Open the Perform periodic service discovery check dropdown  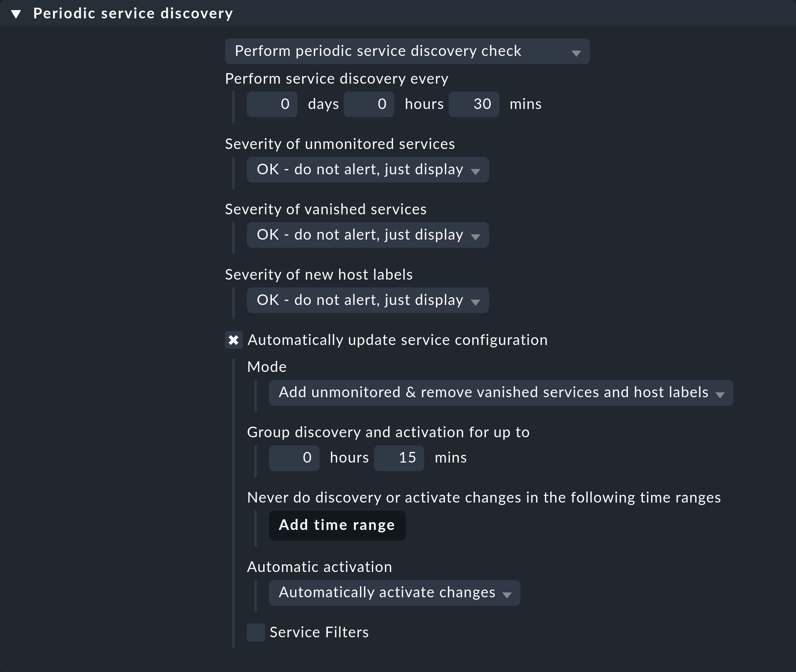click(x=407, y=51)
